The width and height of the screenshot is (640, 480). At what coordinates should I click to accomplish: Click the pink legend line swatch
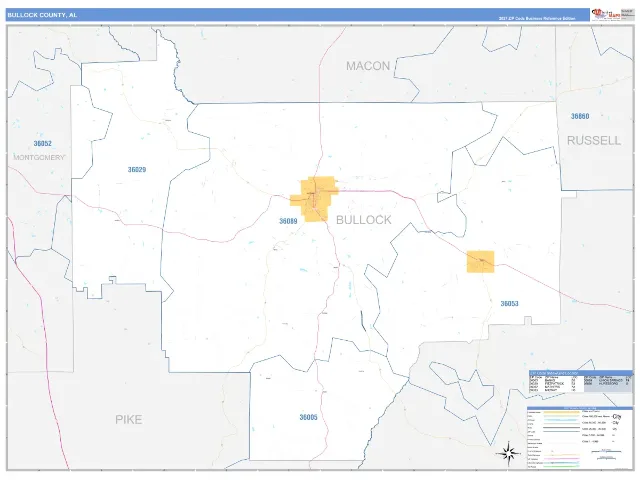click(562, 459)
